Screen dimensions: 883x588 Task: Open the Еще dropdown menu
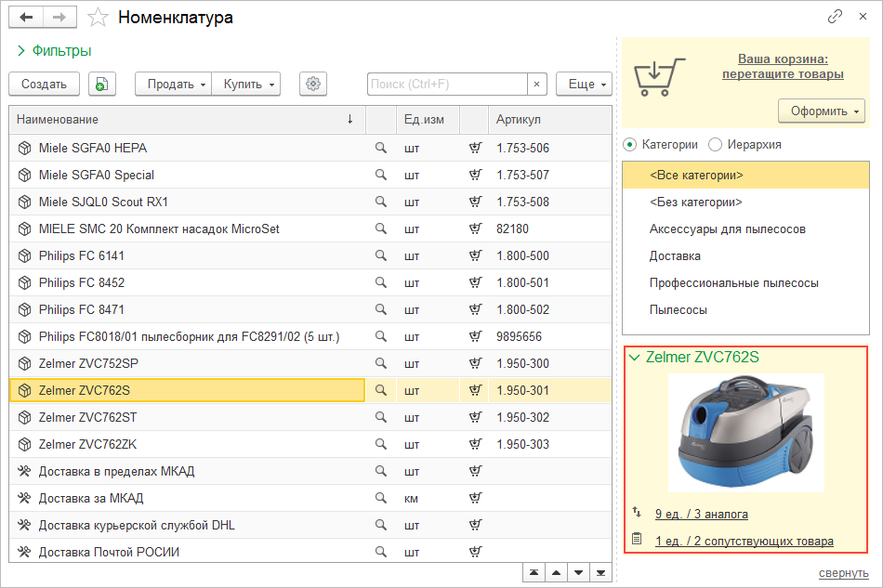pos(584,84)
